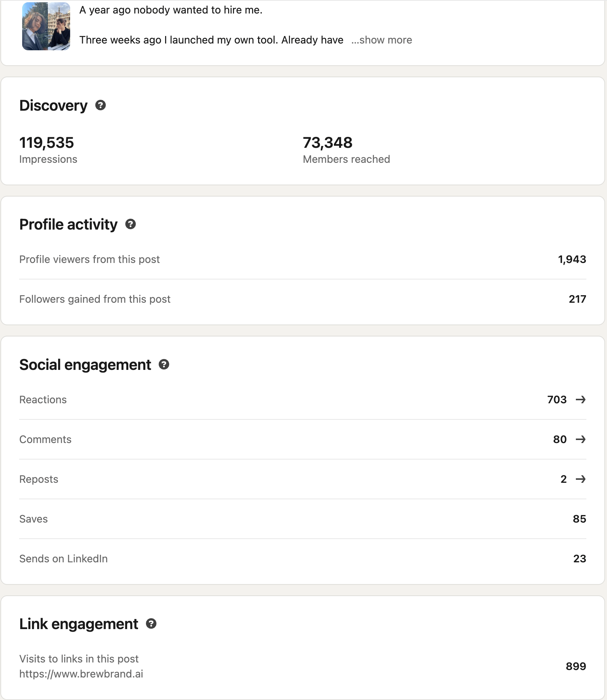The width and height of the screenshot is (607, 700).
Task: Click the arrow next to Reactions count
Action: (x=580, y=400)
